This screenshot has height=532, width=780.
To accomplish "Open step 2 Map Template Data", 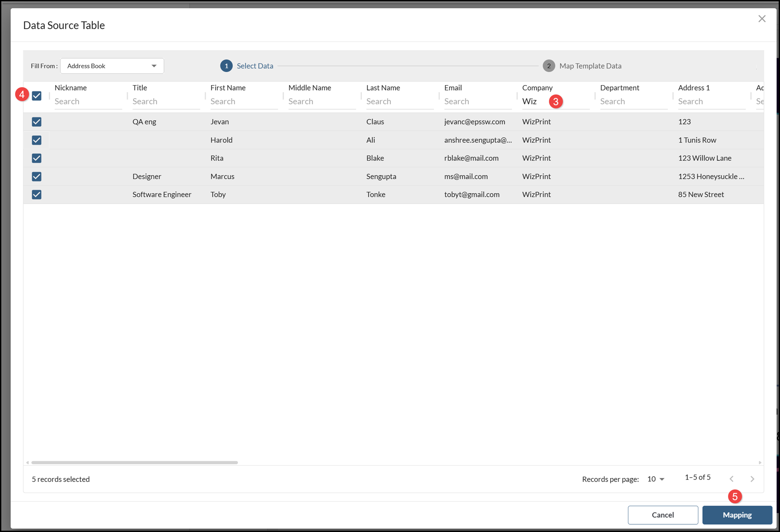I will [x=582, y=66].
